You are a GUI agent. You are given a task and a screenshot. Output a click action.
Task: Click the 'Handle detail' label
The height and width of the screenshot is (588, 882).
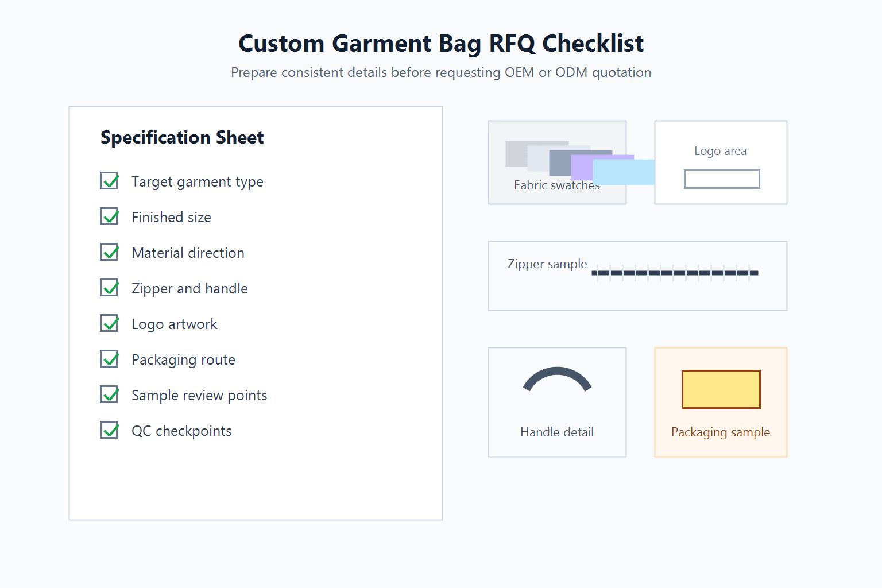(557, 432)
